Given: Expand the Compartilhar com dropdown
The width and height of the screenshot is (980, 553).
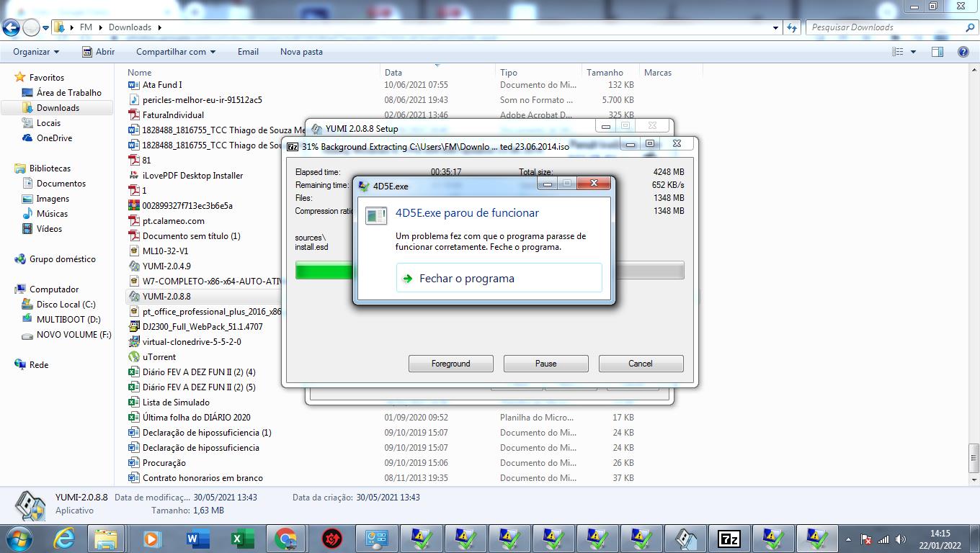Looking at the screenshot, I should tap(176, 52).
